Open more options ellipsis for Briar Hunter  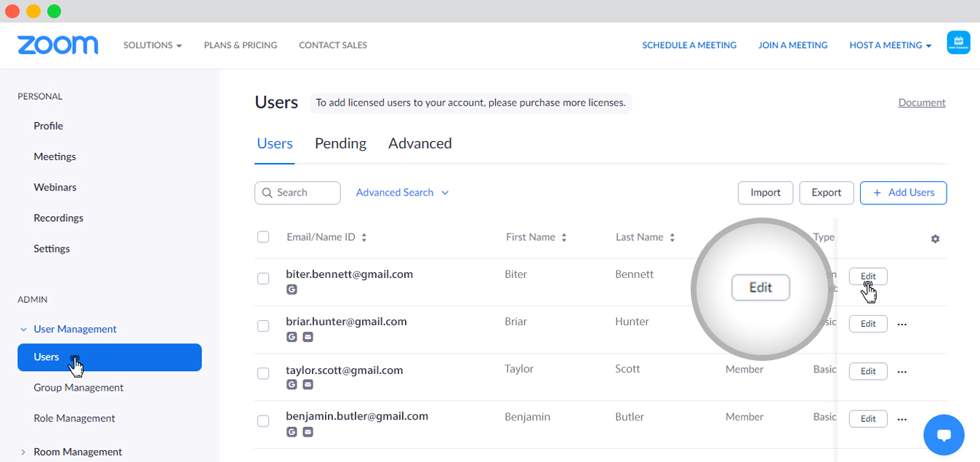pos(902,324)
